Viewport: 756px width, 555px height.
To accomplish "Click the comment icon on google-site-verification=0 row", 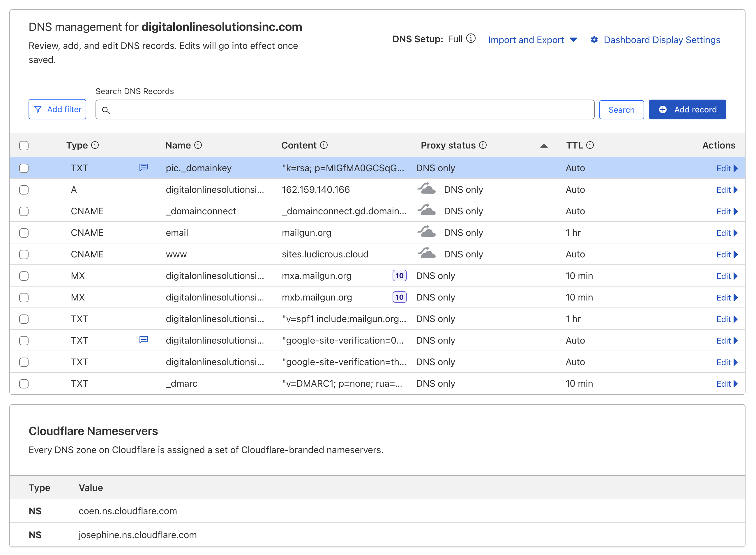I will coord(144,340).
